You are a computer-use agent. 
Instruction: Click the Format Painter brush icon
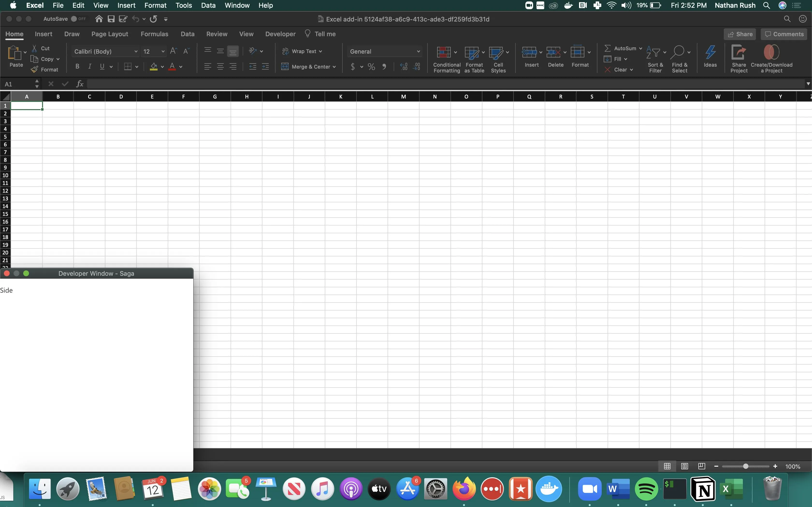tap(34, 70)
